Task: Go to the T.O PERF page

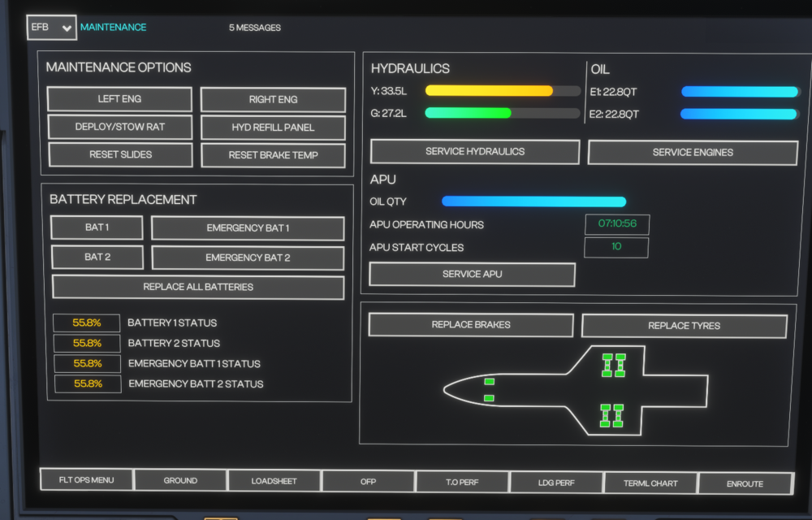Action: 462,482
